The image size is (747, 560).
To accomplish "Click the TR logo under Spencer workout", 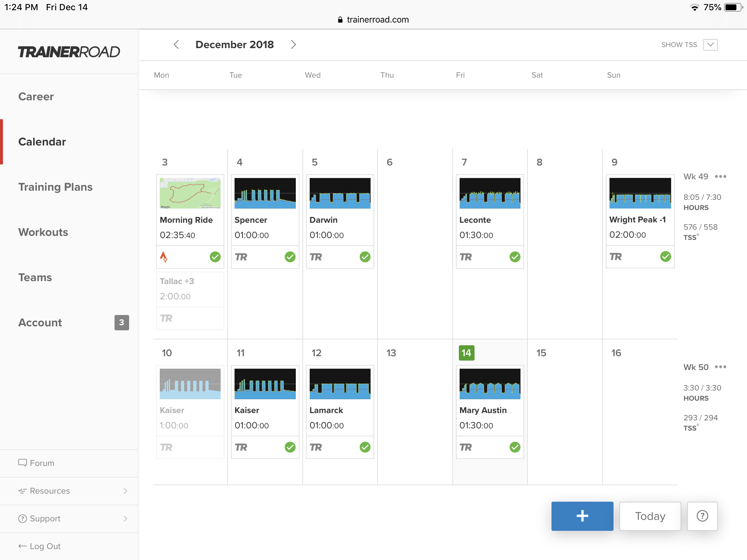I will [241, 257].
